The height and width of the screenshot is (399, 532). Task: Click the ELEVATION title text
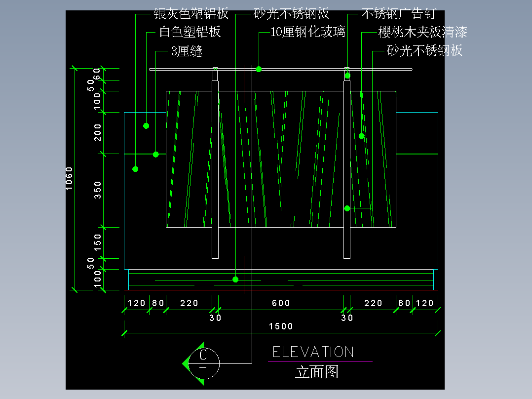[x=313, y=352]
